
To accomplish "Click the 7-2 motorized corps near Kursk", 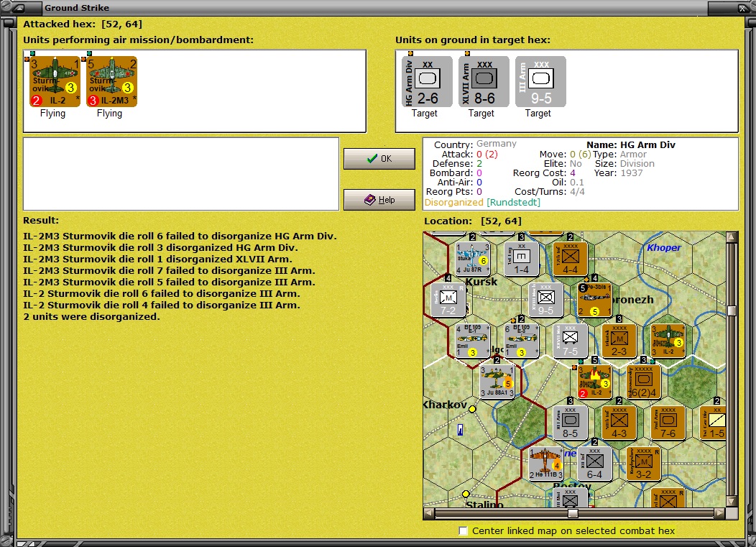I will 448,300.
